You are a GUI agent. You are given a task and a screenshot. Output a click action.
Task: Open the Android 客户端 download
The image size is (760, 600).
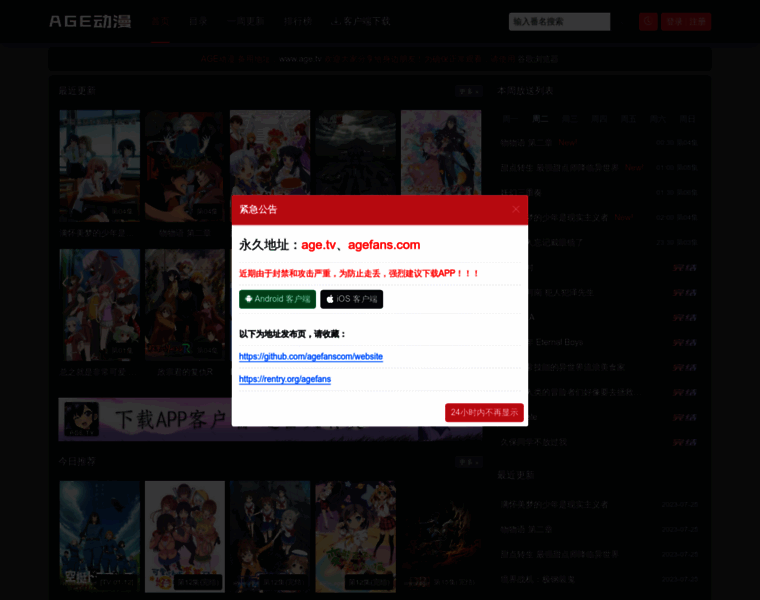[x=277, y=299]
